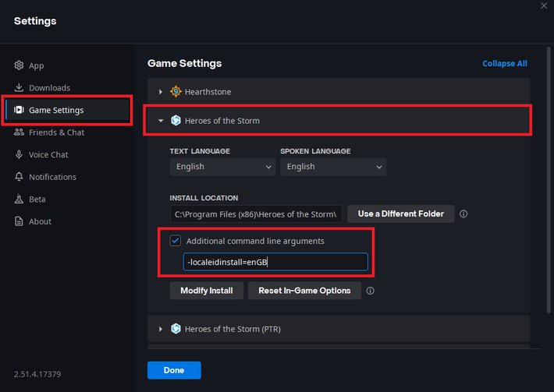Image resolution: width=554 pixels, height=392 pixels.
Task: Expand the Hearthstone section arrow
Action: [161, 92]
